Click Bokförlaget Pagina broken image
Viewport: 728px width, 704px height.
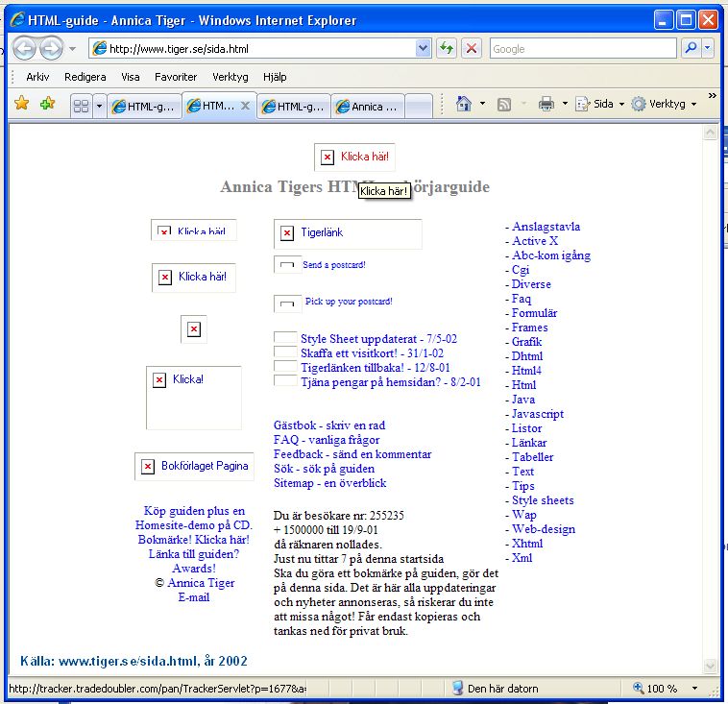pos(194,466)
